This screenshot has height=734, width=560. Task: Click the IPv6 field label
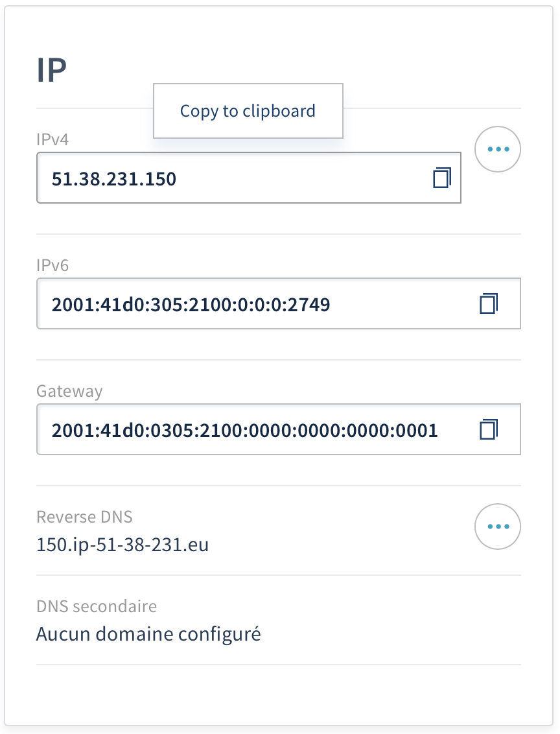click(x=52, y=265)
